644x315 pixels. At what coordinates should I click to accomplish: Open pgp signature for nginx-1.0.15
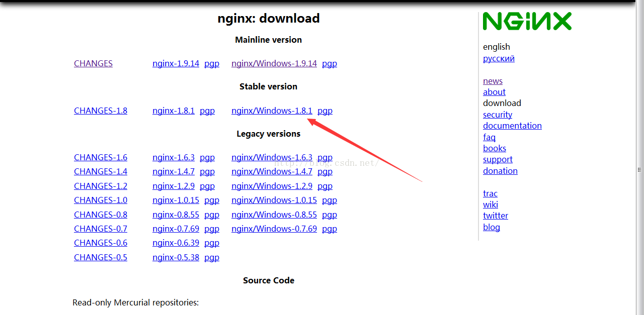(x=212, y=200)
